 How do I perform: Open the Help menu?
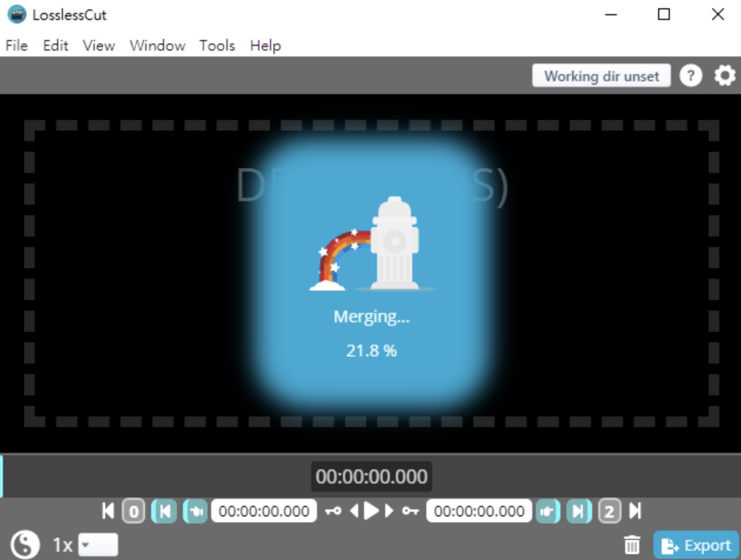265,45
